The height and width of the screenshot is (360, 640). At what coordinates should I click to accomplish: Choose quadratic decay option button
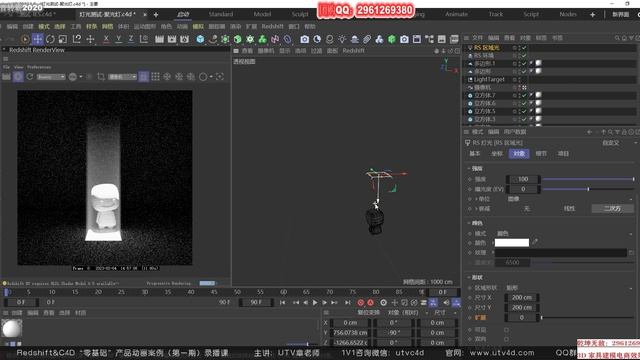point(612,209)
